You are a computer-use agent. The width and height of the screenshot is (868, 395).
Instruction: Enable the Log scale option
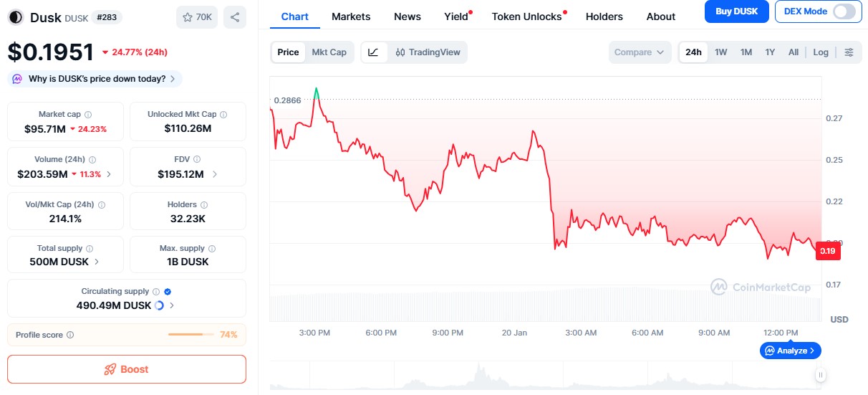[x=821, y=52]
